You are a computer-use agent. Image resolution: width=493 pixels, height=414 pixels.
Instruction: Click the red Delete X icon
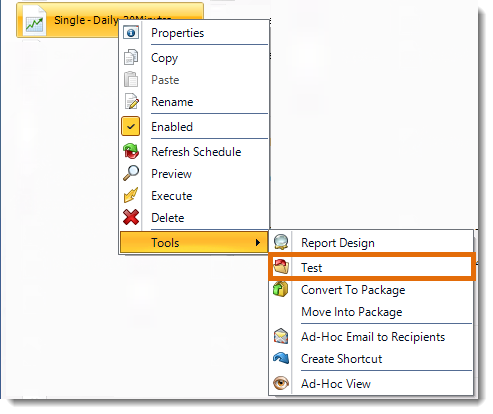131,217
